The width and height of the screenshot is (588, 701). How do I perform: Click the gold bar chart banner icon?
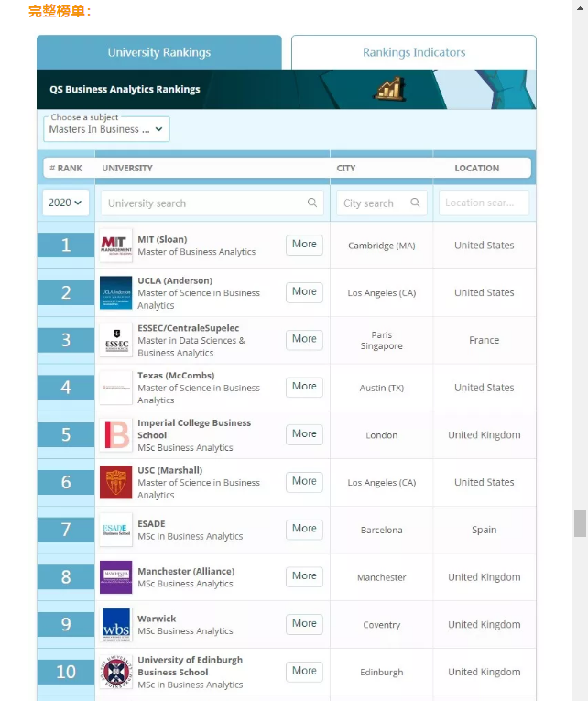[390, 89]
